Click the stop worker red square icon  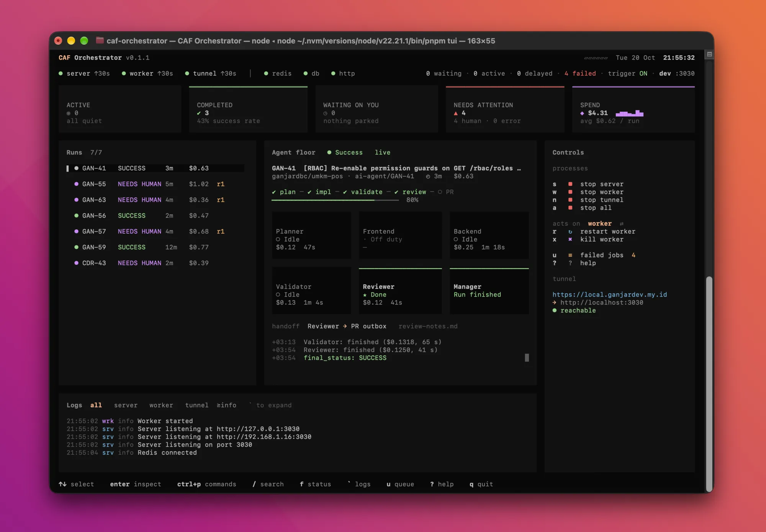pos(570,192)
